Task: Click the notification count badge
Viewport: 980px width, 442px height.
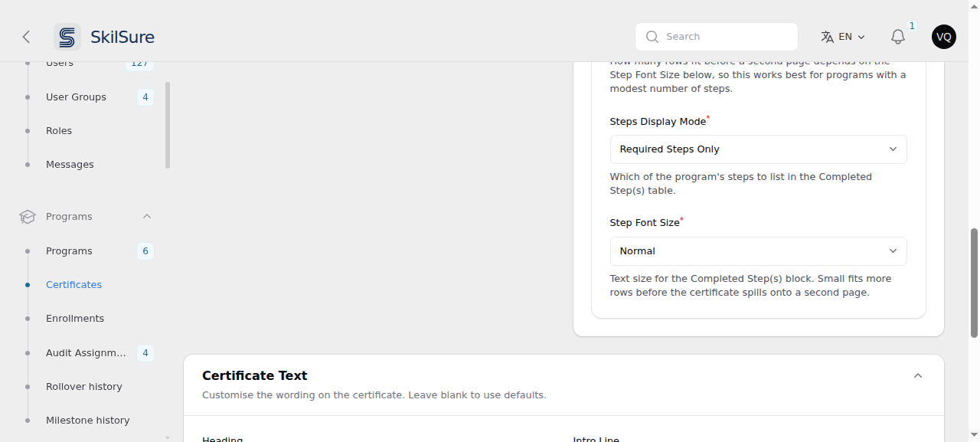Action: pyautogui.click(x=912, y=26)
